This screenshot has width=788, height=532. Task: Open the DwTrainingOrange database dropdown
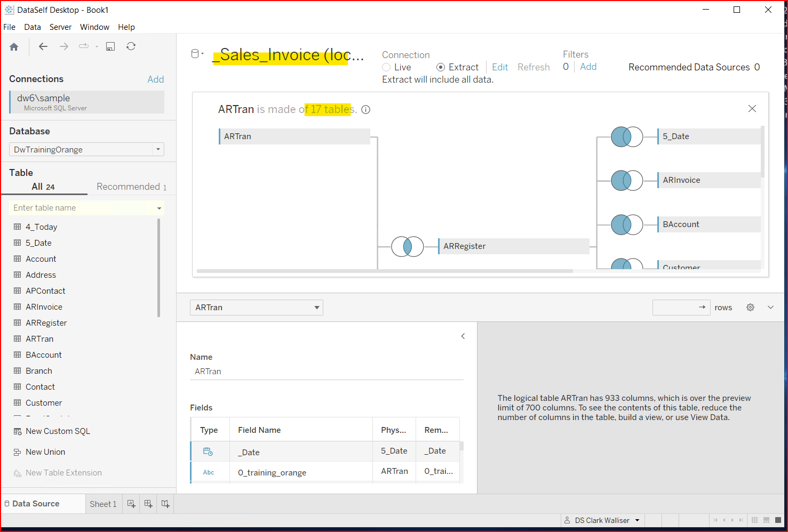(158, 149)
